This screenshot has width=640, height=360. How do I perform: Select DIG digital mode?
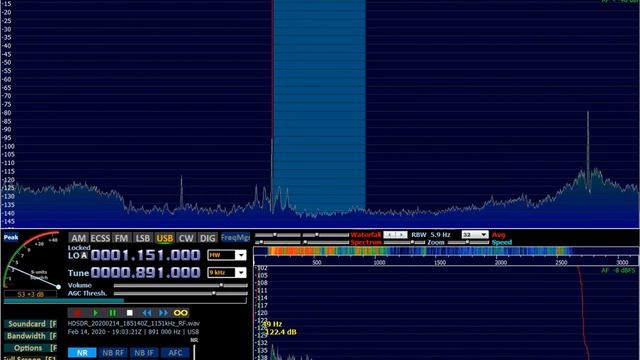[207, 238]
